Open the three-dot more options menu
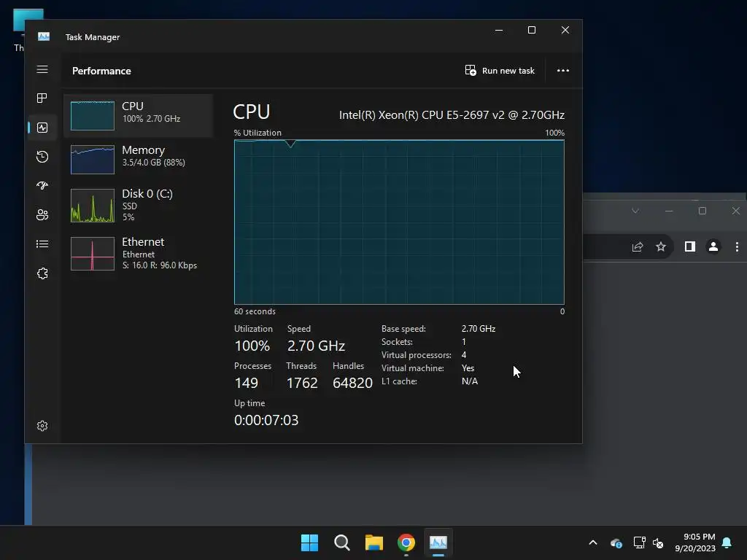This screenshot has width=747, height=560. (x=563, y=71)
